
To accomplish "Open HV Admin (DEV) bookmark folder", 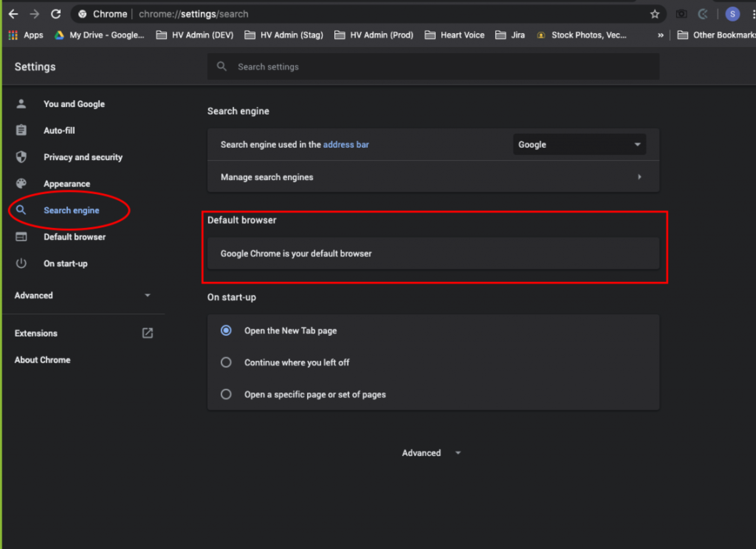I will point(195,35).
